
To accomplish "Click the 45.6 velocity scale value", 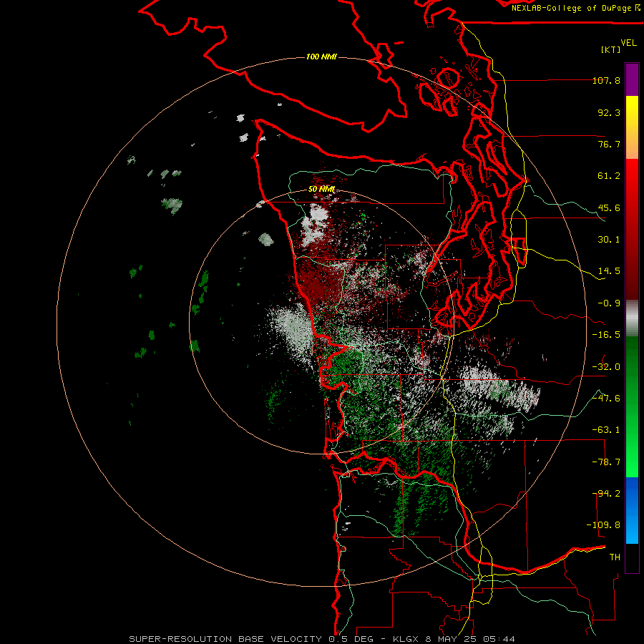I will coord(609,208).
